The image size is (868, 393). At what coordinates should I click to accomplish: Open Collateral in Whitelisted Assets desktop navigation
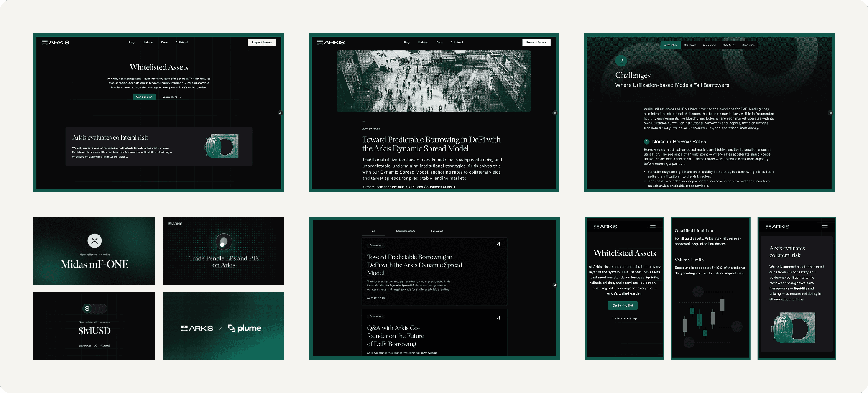click(182, 43)
